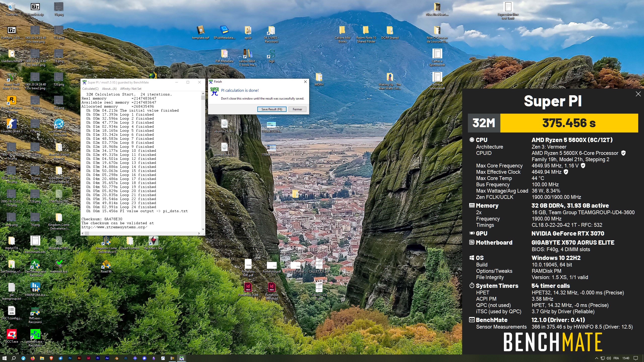
Task: Select the UserBenchmark desktop icon
Action: 12,56
